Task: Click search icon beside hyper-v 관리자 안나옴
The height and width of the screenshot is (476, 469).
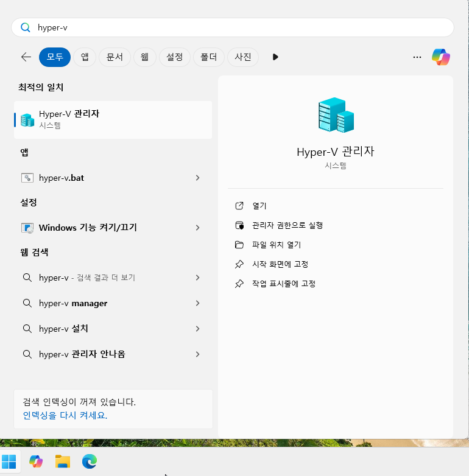Action: (x=27, y=354)
